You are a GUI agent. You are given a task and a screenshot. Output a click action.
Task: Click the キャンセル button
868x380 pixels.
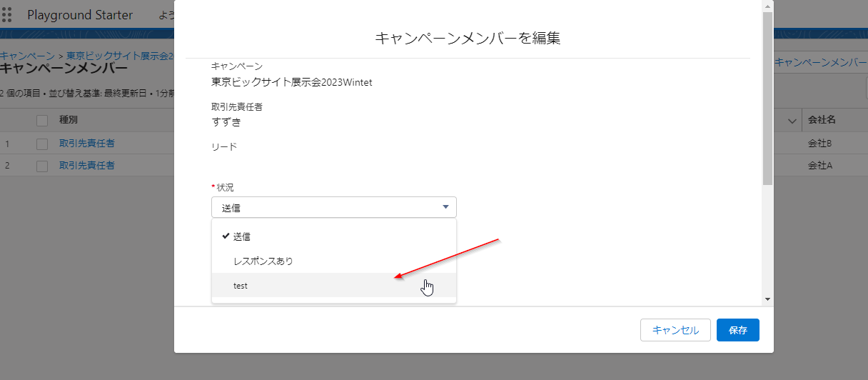tap(675, 330)
